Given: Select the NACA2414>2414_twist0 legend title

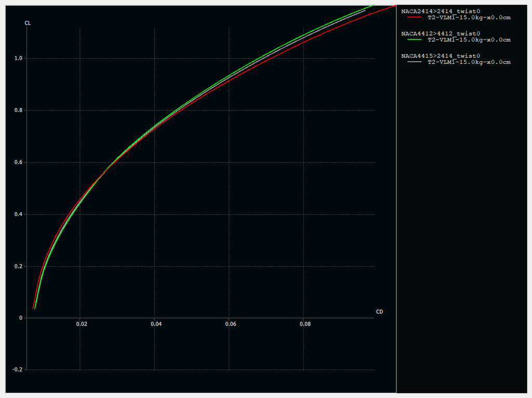Looking at the screenshot, I should pos(441,11).
